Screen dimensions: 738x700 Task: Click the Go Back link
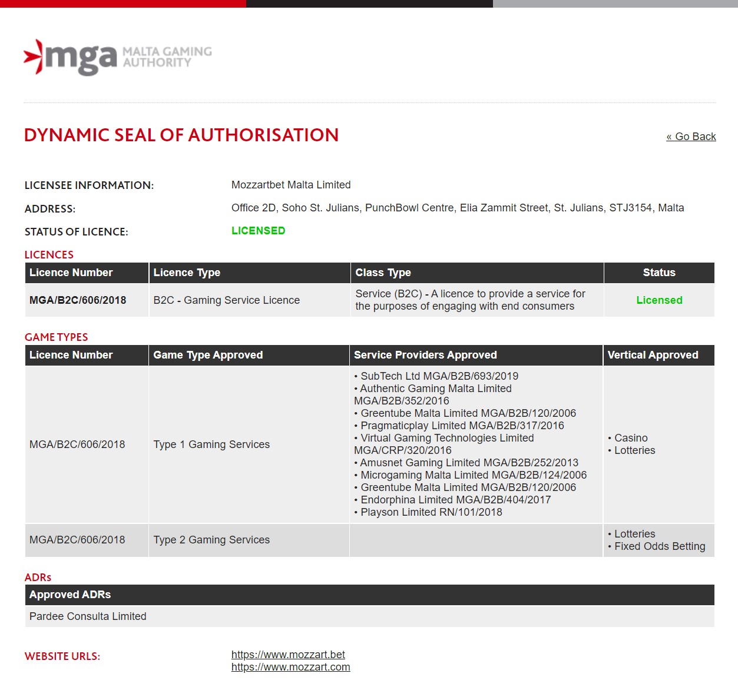click(691, 137)
